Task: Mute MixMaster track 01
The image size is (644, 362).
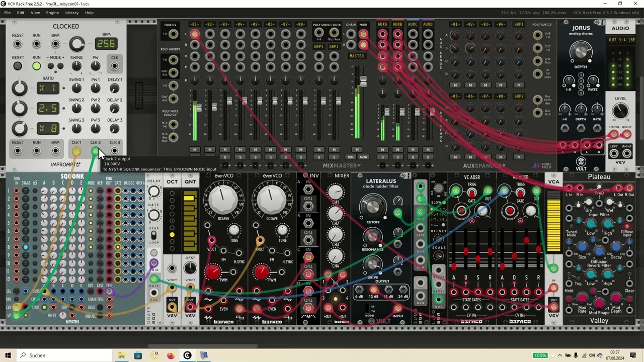Action: coord(195,149)
